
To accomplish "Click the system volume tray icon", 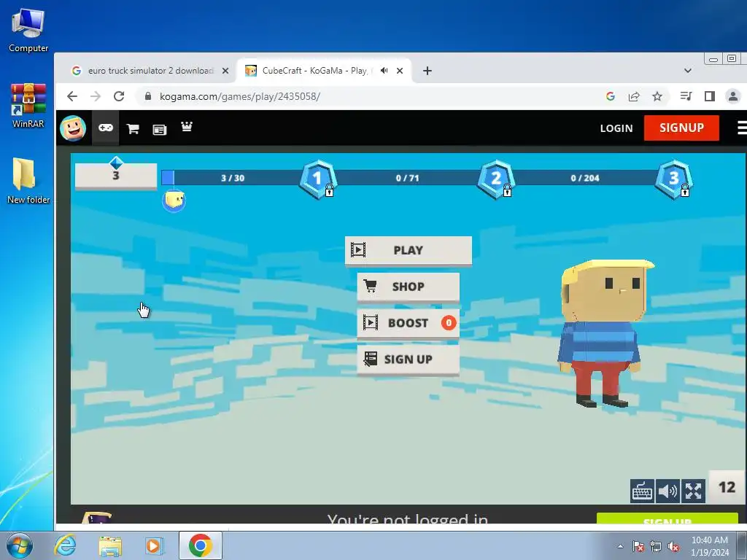I will [x=673, y=547].
